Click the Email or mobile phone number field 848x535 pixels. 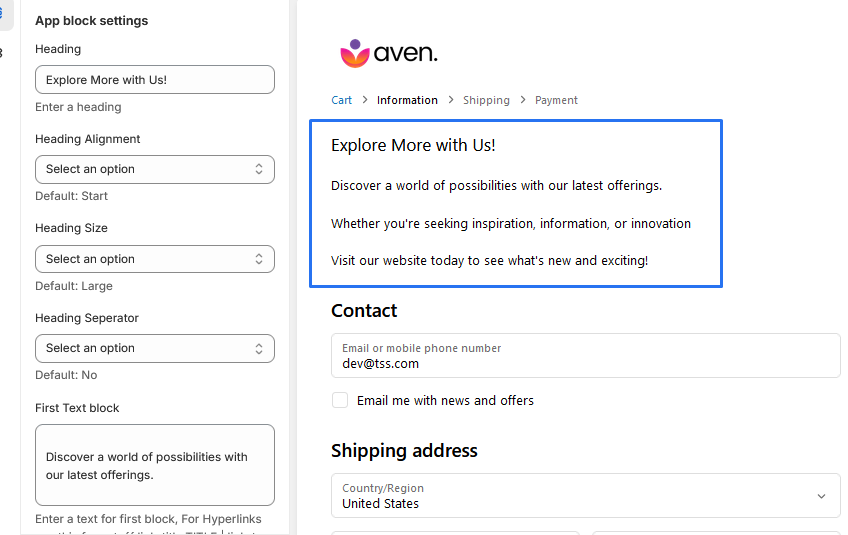pos(586,356)
